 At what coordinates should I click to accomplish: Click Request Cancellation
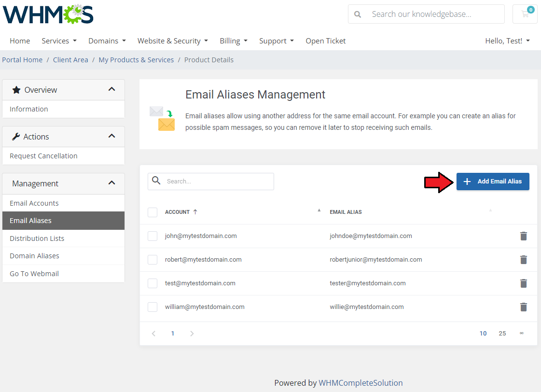point(64,156)
